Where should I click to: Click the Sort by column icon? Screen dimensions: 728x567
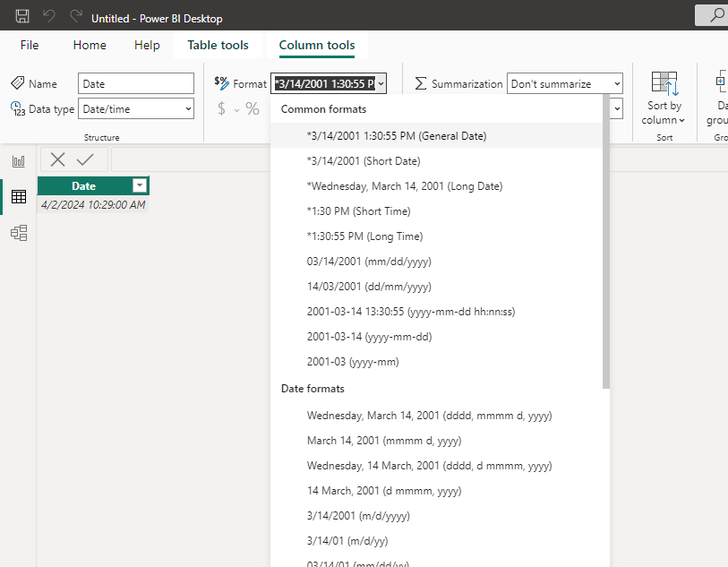[x=664, y=83]
